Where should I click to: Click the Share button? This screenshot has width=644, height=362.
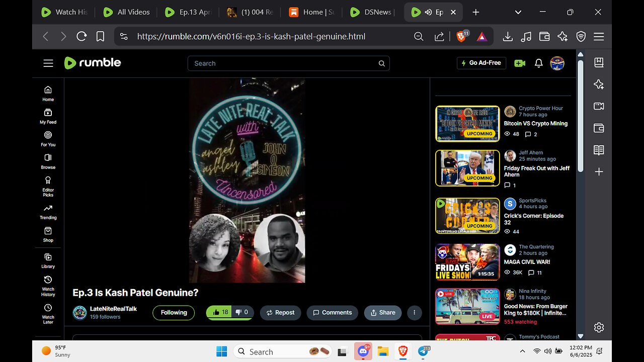(x=383, y=312)
